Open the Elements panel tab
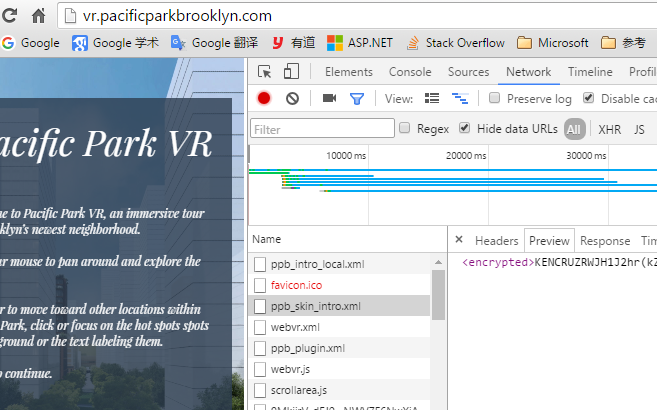 [x=348, y=72]
